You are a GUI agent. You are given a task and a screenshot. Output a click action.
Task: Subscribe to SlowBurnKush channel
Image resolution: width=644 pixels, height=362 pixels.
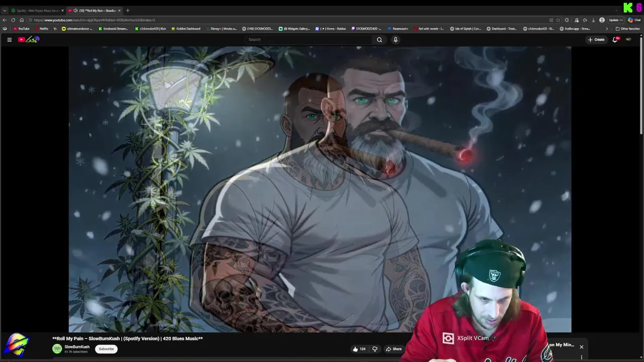106,349
